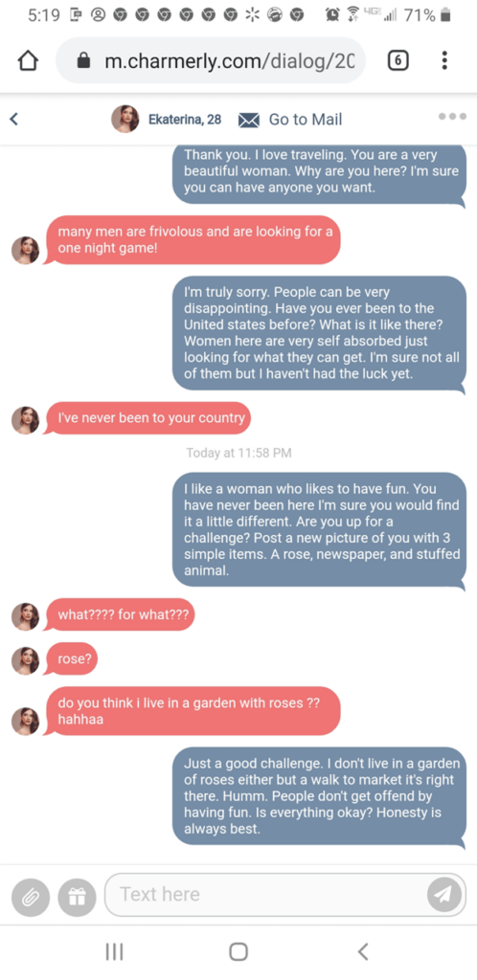477x980 pixels.
Task: Tap the paperclip attachment icon
Action: [x=30, y=898]
